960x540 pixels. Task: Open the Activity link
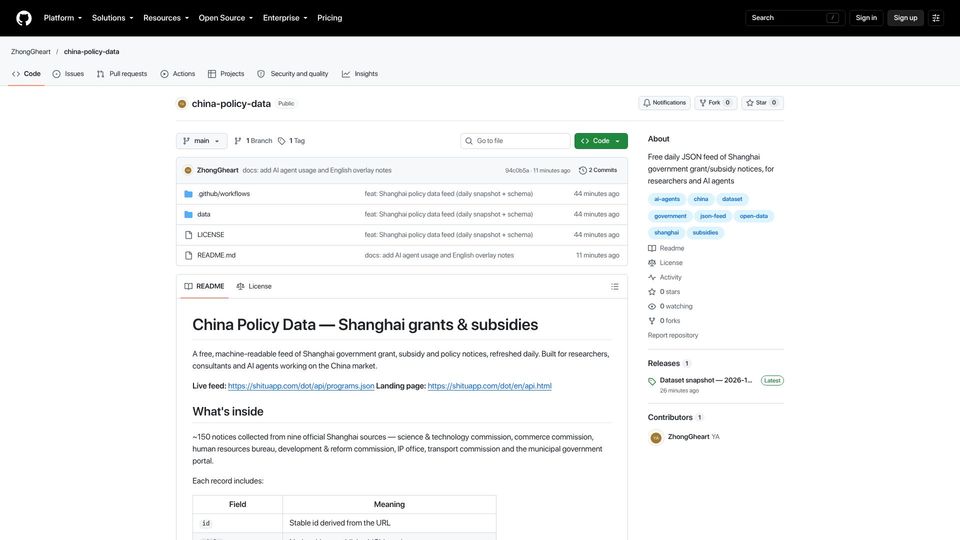[x=665, y=277]
